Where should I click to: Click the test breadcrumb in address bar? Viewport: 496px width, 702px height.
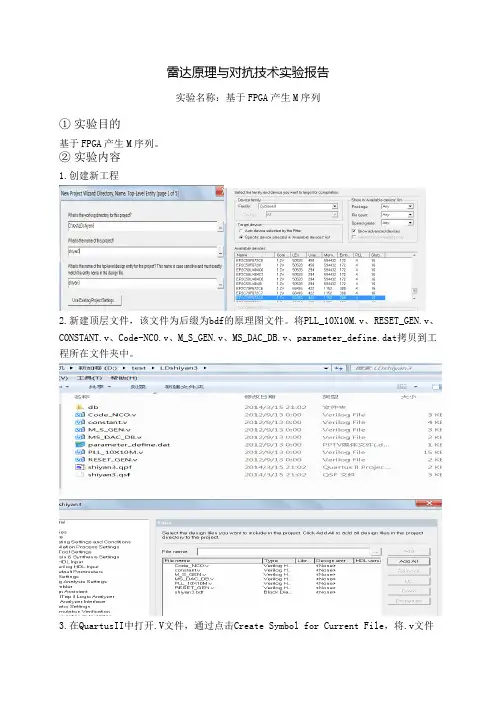[x=138, y=368]
